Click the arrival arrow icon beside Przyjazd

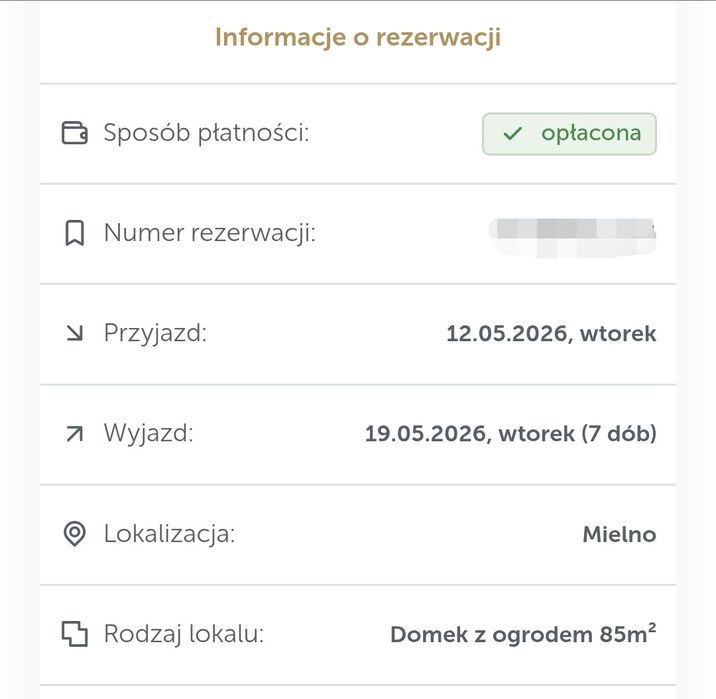coord(74,334)
